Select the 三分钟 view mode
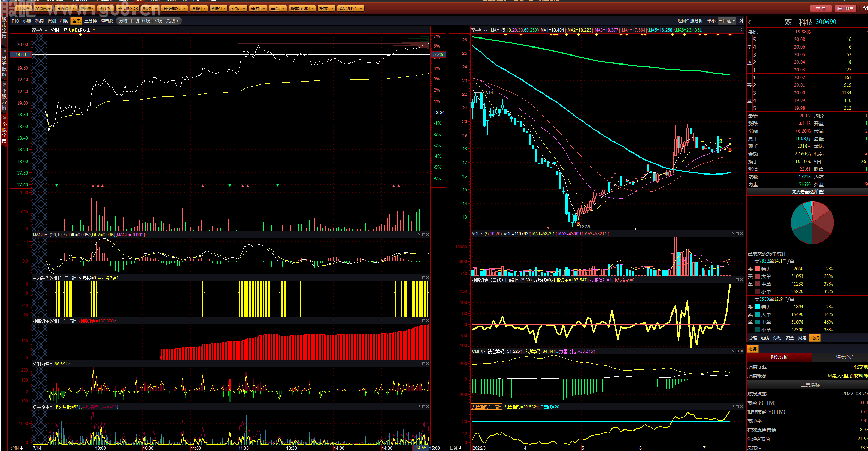868x451 pixels. click(90, 21)
